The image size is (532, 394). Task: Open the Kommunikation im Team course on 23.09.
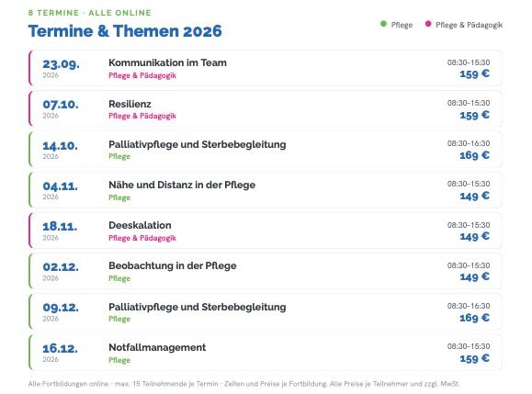[266, 68]
